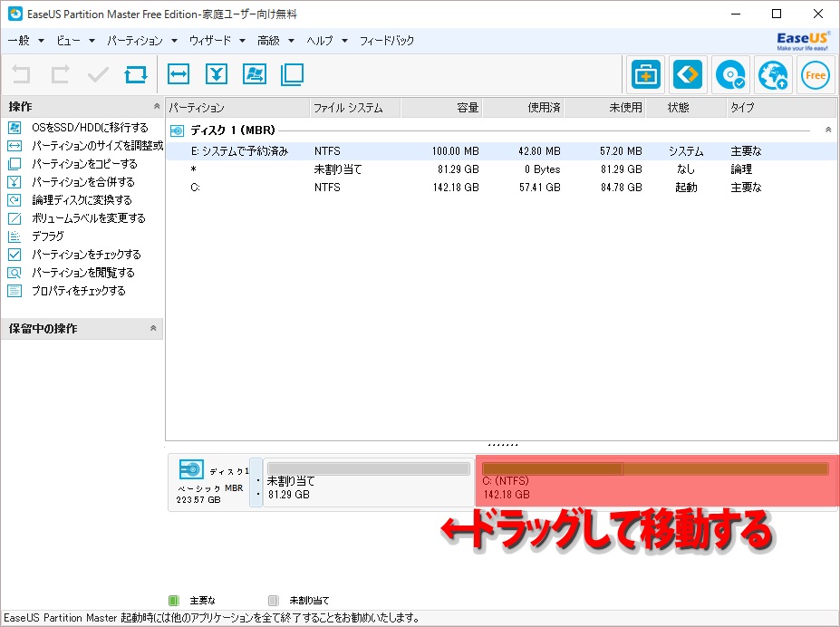The height and width of the screenshot is (627, 840).
Task: Click the dropdown arrow next to 高級
Action: tap(291, 41)
